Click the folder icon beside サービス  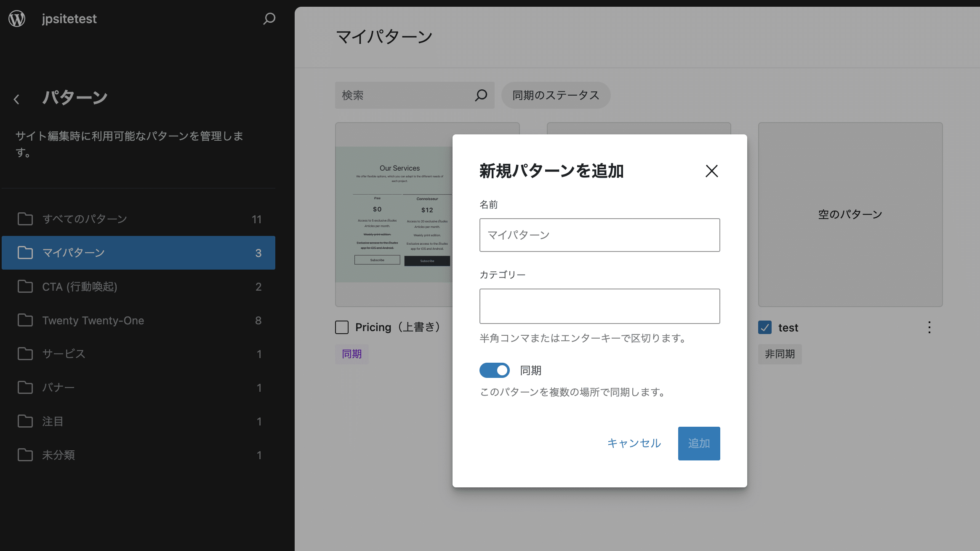click(25, 354)
